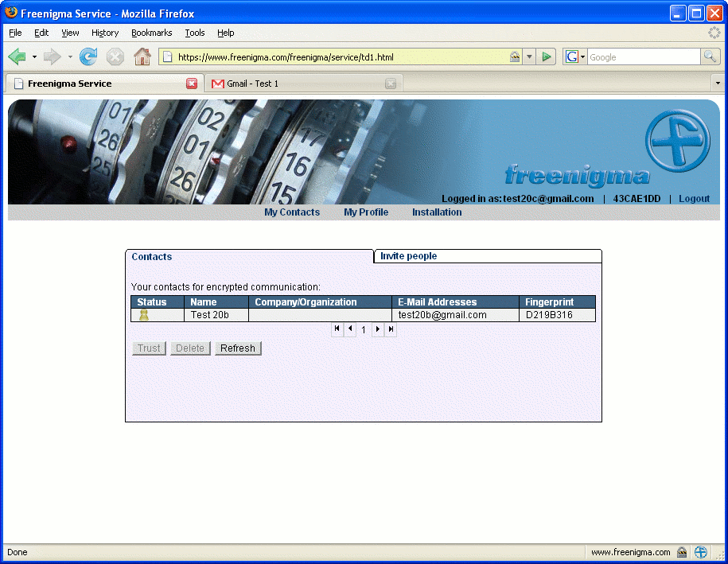Sort by Company/Organization column header
This screenshot has width=728, height=564.
click(321, 301)
